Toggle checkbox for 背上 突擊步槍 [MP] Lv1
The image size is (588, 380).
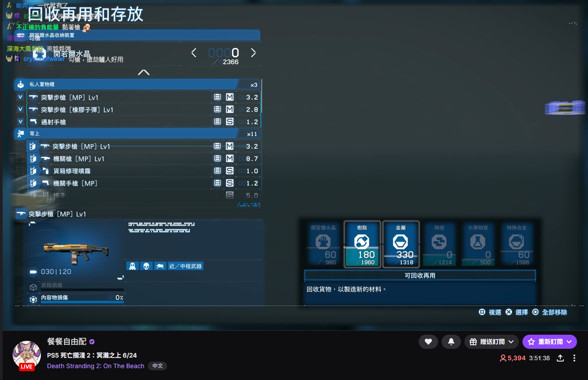[20, 146]
